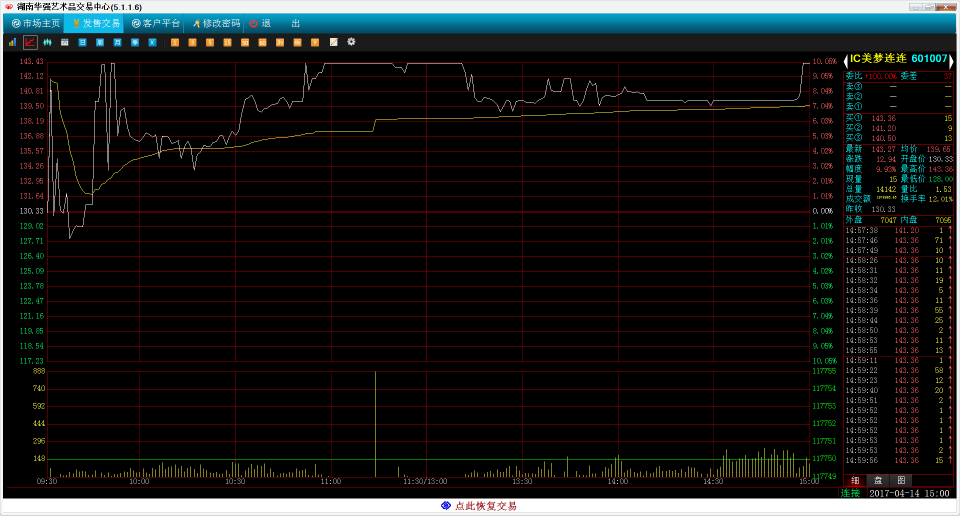
Task: Open the 客户平台 tab
Action: 156,23
